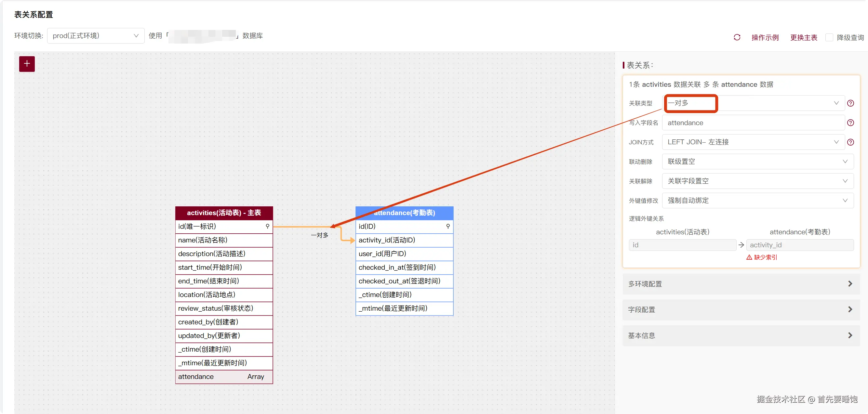Viewport: 868px width, 414px height.
Task: Enable the 降级查询 checkbox
Action: pos(829,37)
